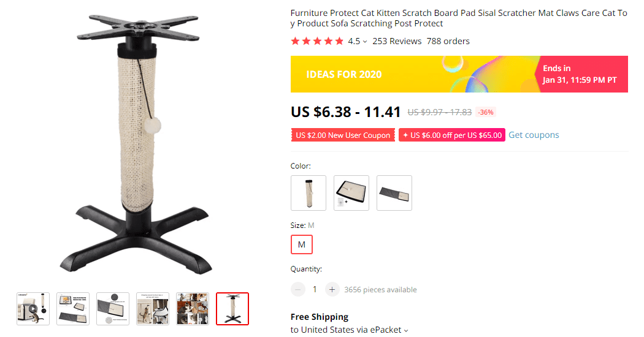Click the five-star rating icons
Viewport: 644px width, 337px height.
[317, 41]
